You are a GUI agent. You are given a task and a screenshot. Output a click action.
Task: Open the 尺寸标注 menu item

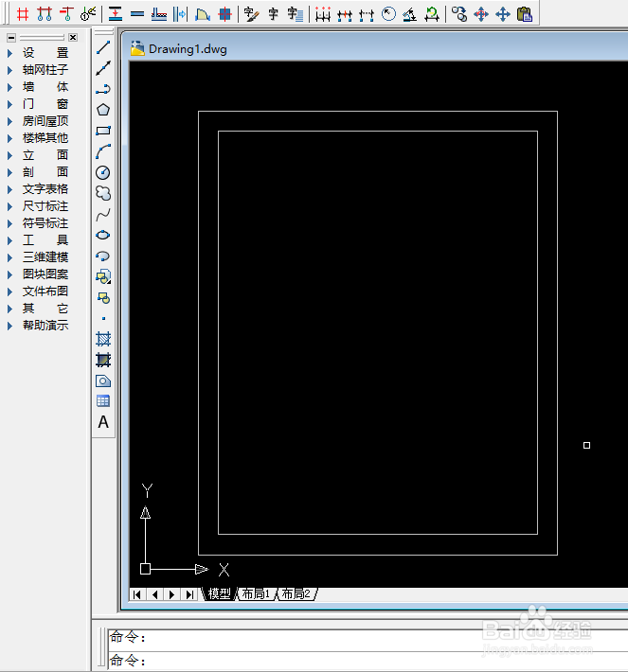45,206
